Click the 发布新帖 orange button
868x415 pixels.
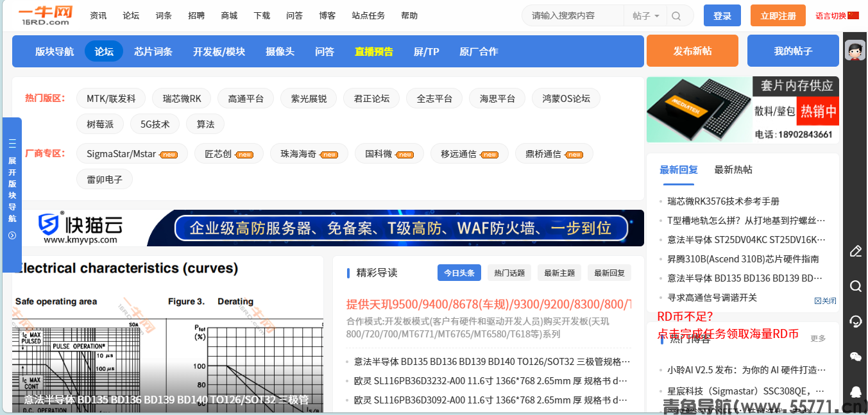pyautogui.click(x=692, y=51)
